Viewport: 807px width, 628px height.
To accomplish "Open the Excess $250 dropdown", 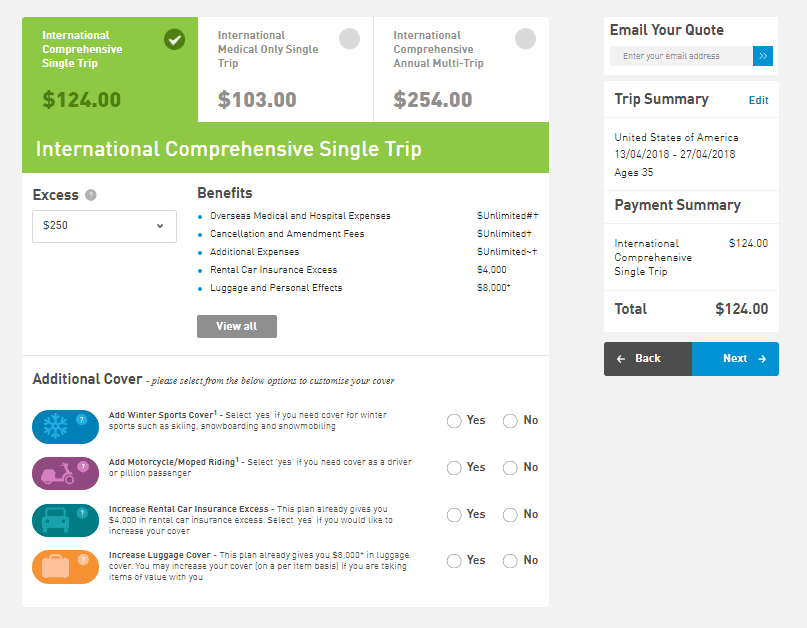I will point(104,226).
